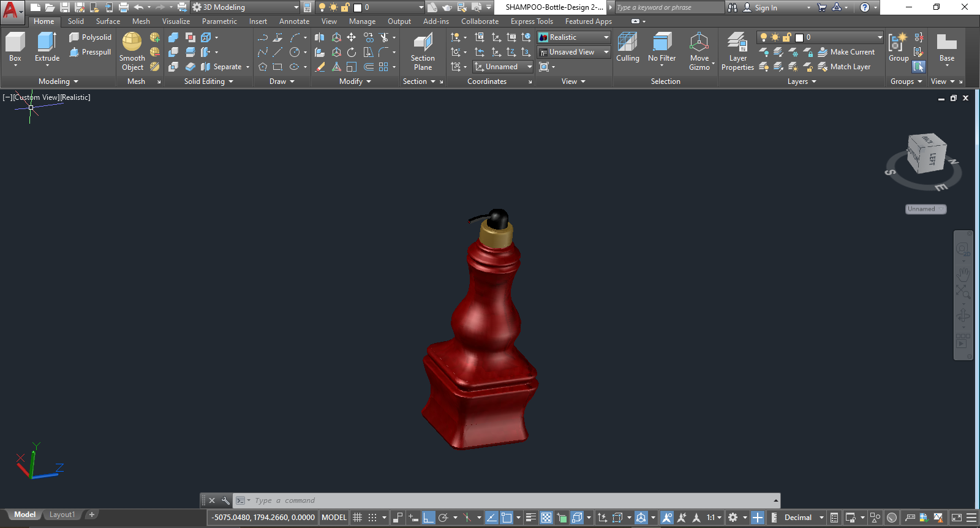The height and width of the screenshot is (528, 980).
Task: Click the add new layout plus button
Action: [x=92, y=515]
